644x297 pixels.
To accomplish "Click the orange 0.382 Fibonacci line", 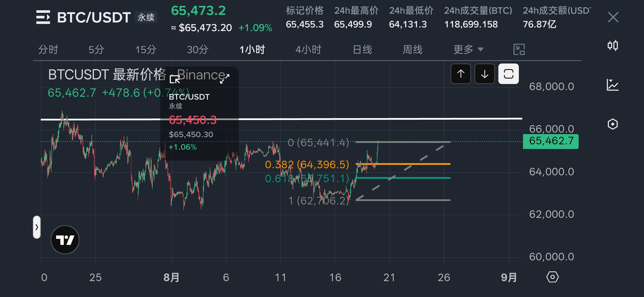I will [x=403, y=164].
